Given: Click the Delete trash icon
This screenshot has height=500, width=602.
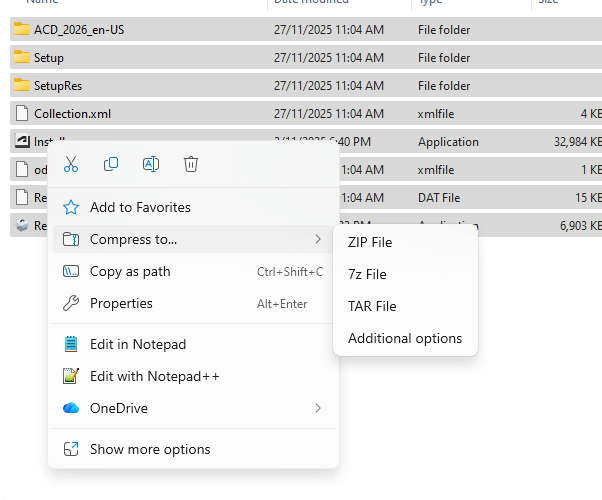Looking at the screenshot, I should pos(191,164).
